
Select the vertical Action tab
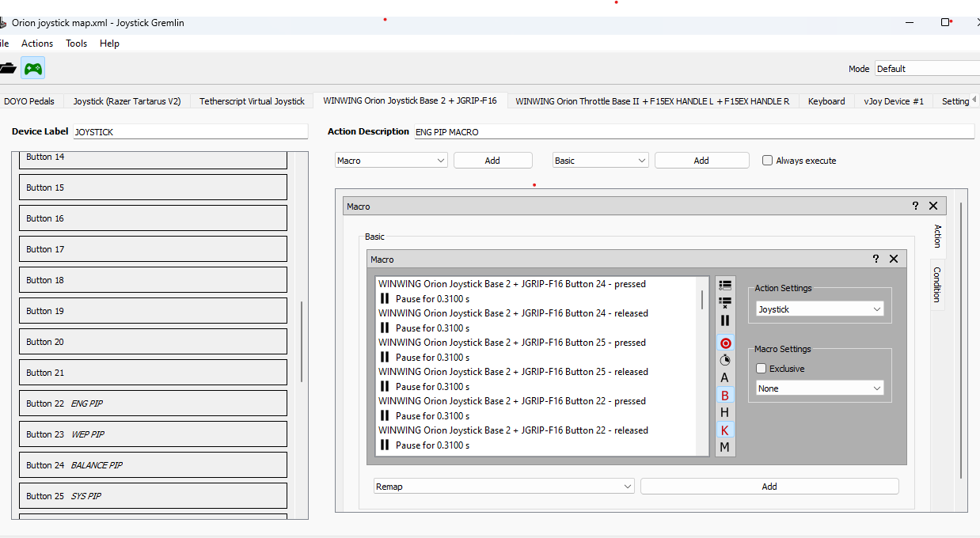tap(937, 236)
